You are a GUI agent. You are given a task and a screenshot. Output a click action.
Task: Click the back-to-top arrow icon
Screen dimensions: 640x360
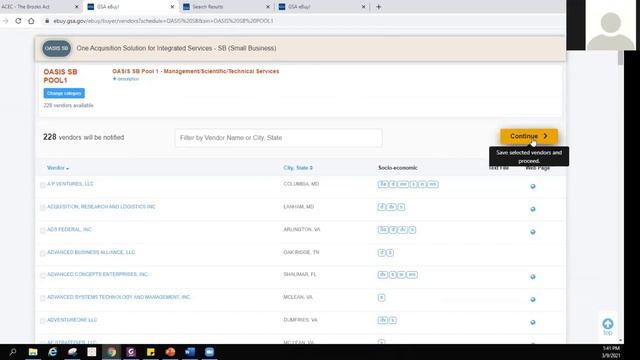pyautogui.click(x=608, y=324)
